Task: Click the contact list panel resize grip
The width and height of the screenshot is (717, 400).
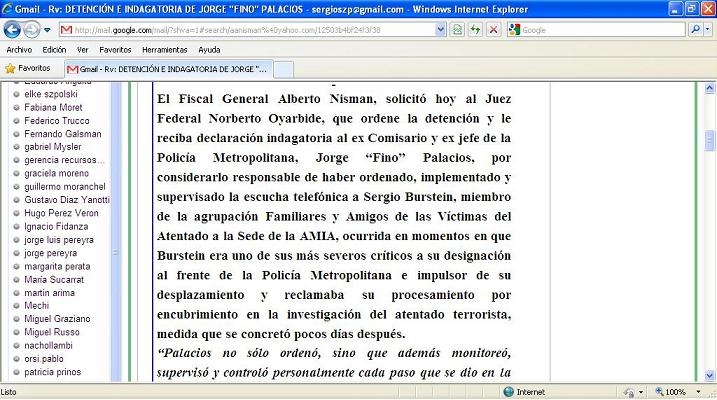Action: tap(116, 252)
